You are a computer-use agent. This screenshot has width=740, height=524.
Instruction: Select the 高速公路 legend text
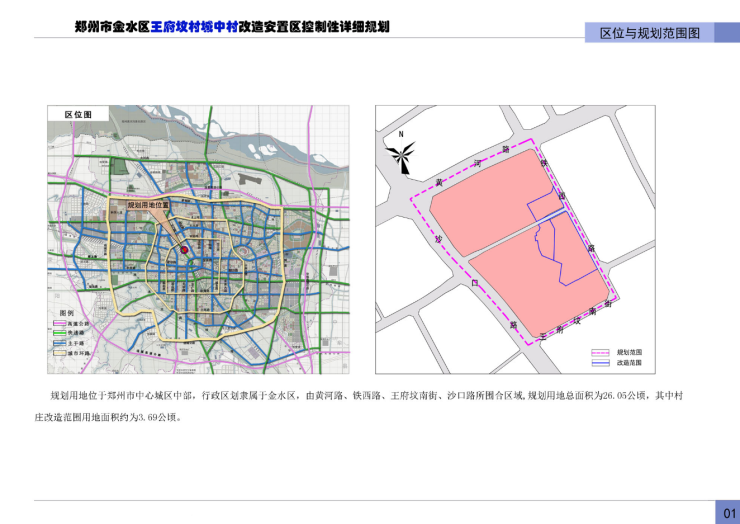click(78, 324)
